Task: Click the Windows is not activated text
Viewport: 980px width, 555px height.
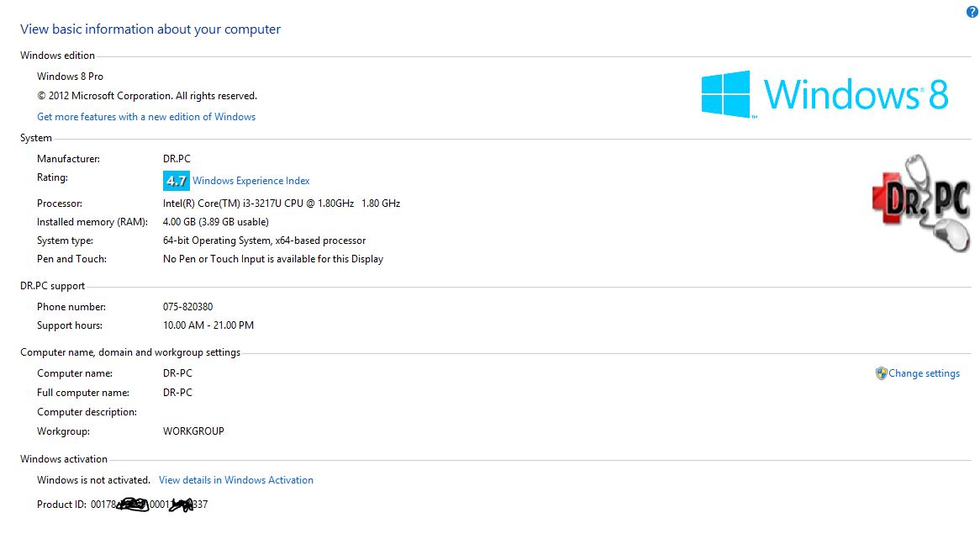Action: tap(94, 480)
